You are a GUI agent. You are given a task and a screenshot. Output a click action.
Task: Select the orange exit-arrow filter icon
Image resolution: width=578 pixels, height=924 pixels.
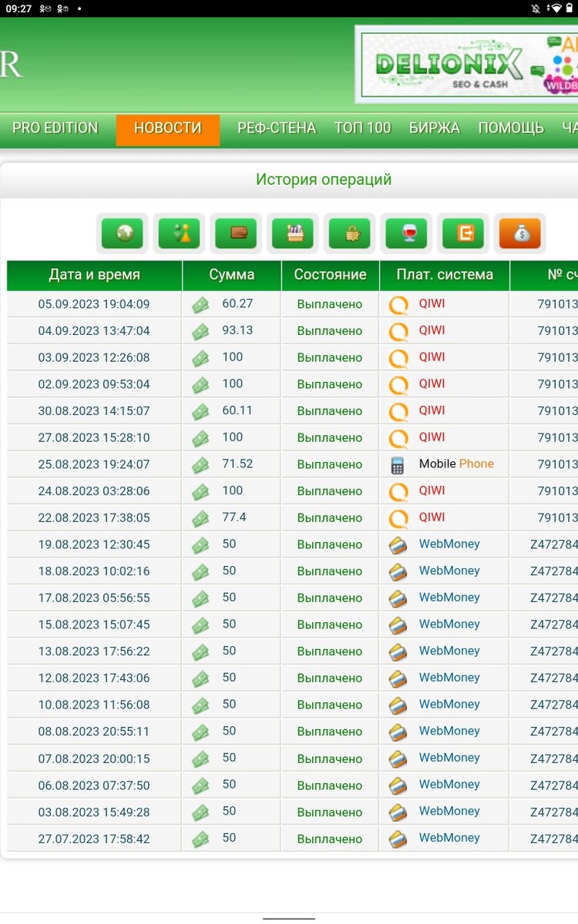[x=463, y=233]
